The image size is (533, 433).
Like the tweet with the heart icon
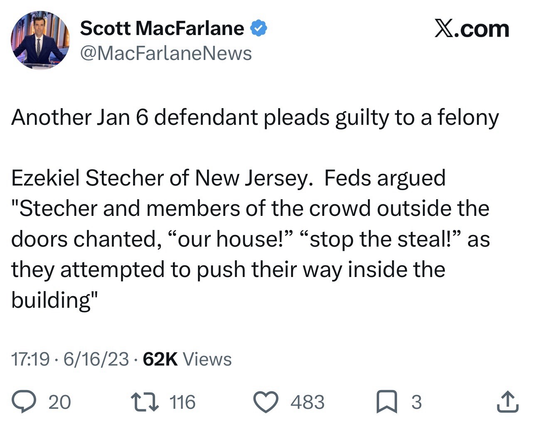pos(266,402)
